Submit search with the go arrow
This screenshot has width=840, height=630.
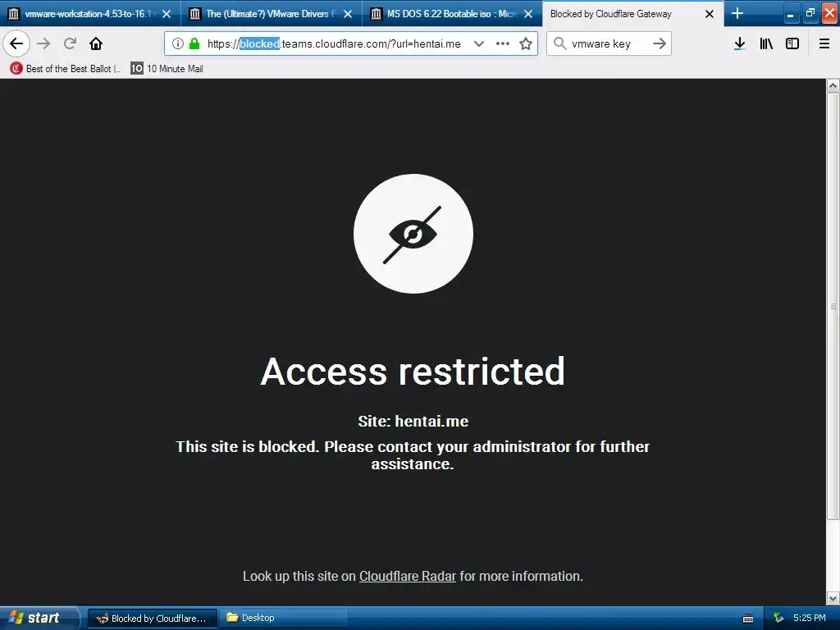pos(660,43)
